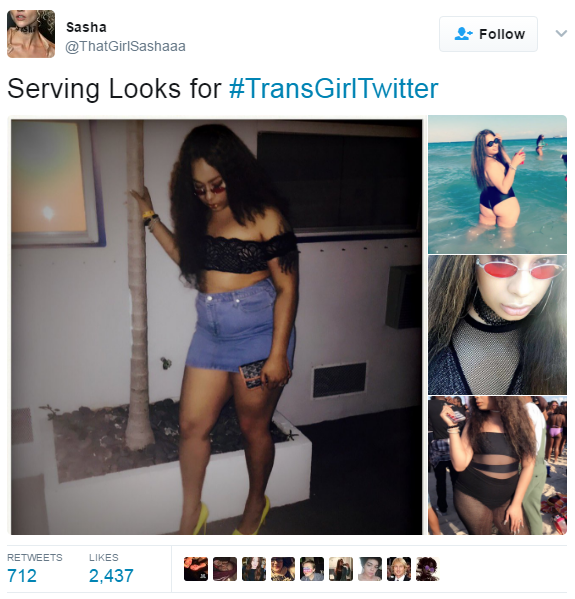This screenshot has height=599, width=575.
Task: Click the Follow button
Action: tap(488, 34)
